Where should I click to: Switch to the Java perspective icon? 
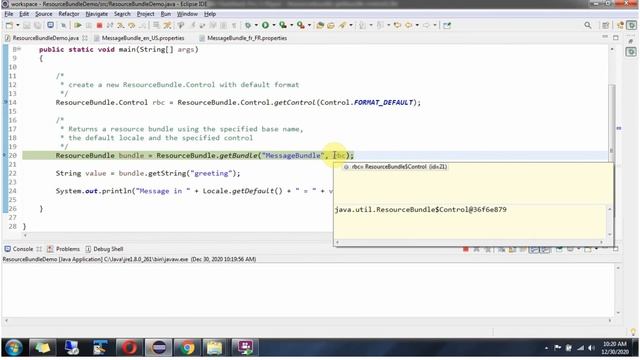point(621,25)
